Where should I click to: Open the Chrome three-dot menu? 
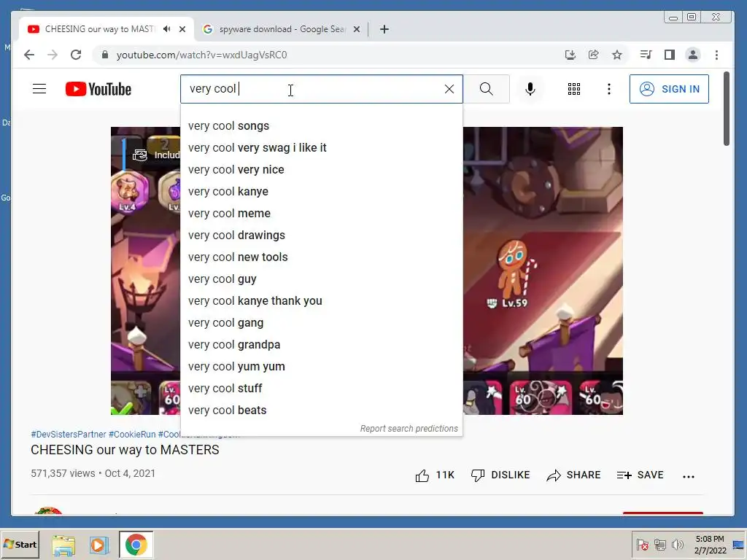[716, 55]
